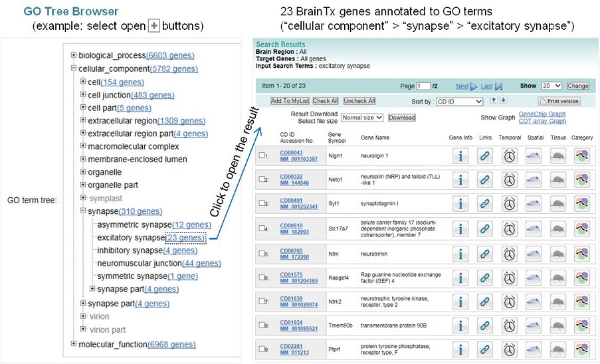
Task: Open the Sort by CD ID dropdown
Action: 460,102
